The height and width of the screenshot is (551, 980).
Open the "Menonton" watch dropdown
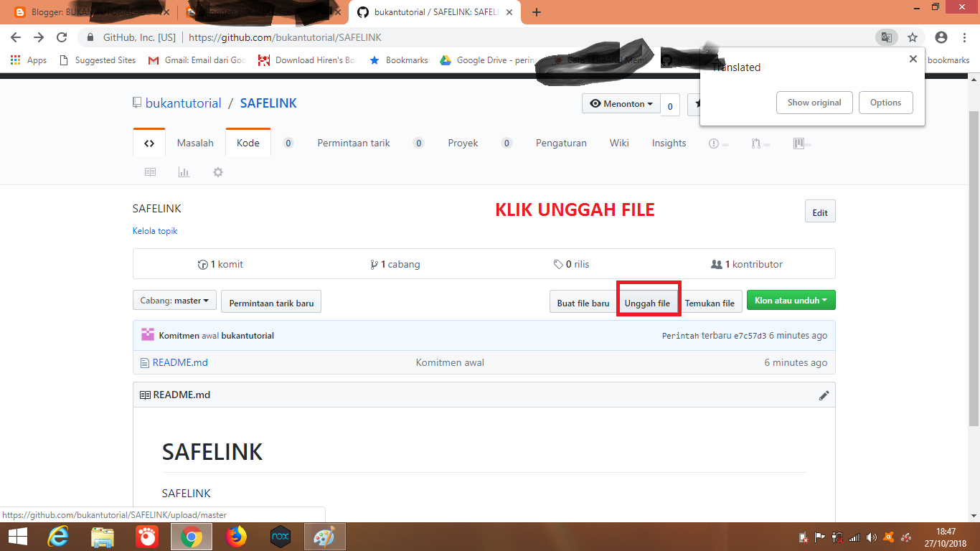coord(621,104)
